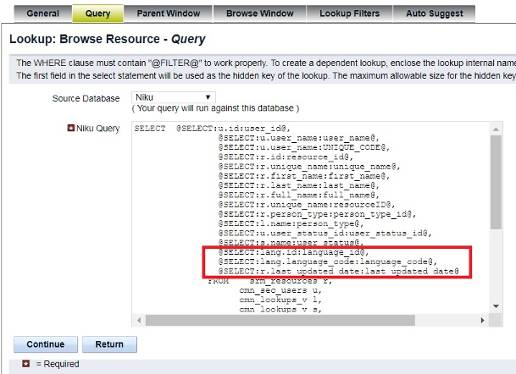The image size is (516, 374).
Task: Click the Source Database label
Action: click(86, 99)
